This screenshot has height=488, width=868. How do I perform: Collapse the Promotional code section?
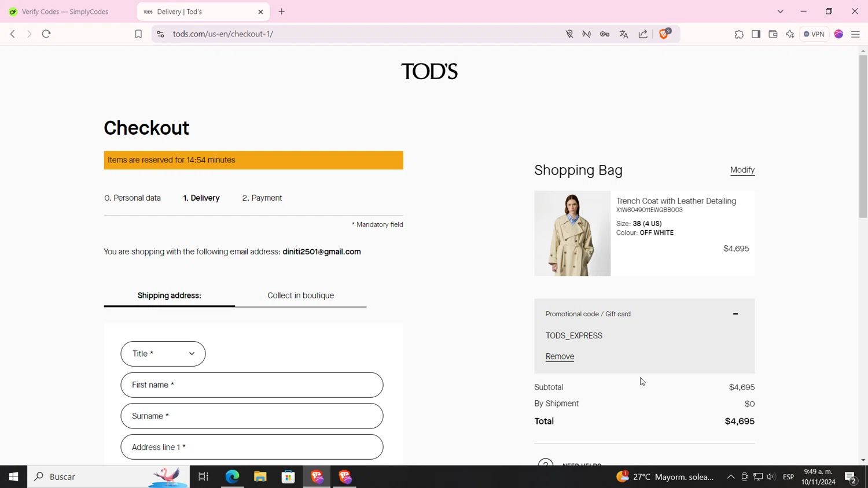pos(735,314)
